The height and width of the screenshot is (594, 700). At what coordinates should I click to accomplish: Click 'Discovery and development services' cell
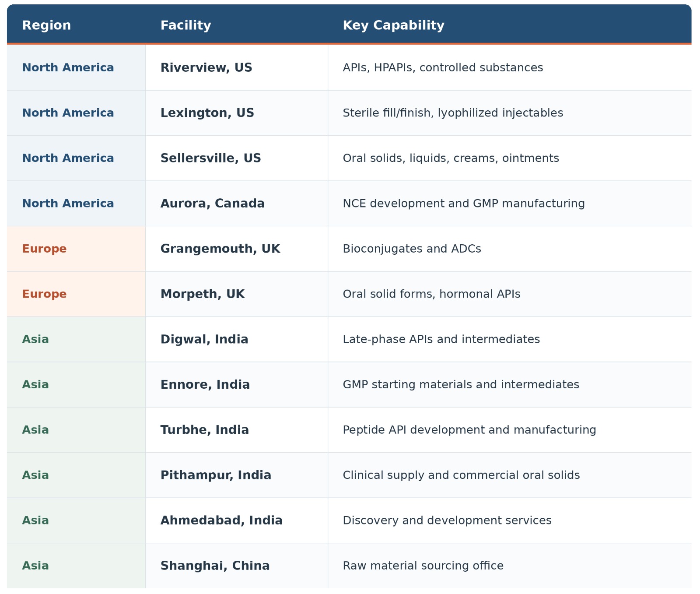(510, 520)
